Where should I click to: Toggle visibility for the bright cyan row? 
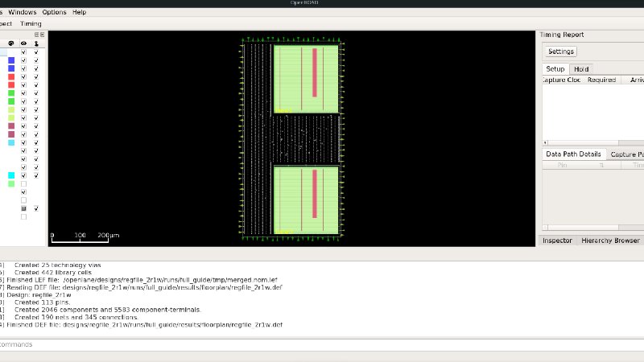[23, 175]
